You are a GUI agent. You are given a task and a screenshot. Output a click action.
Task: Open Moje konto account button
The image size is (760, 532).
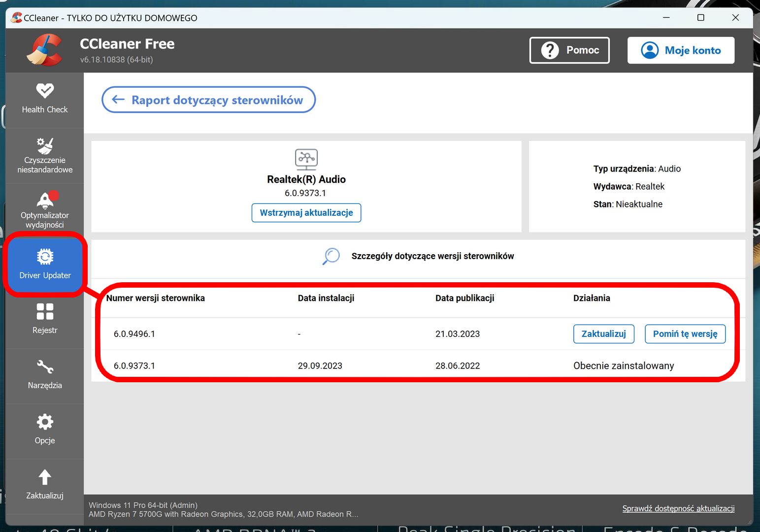coord(681,50)
